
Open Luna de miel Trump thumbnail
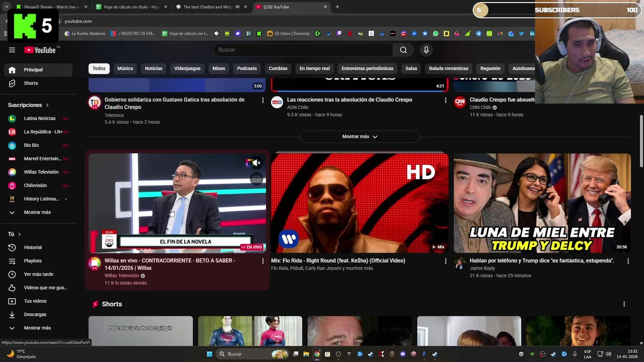click(542, 203)
